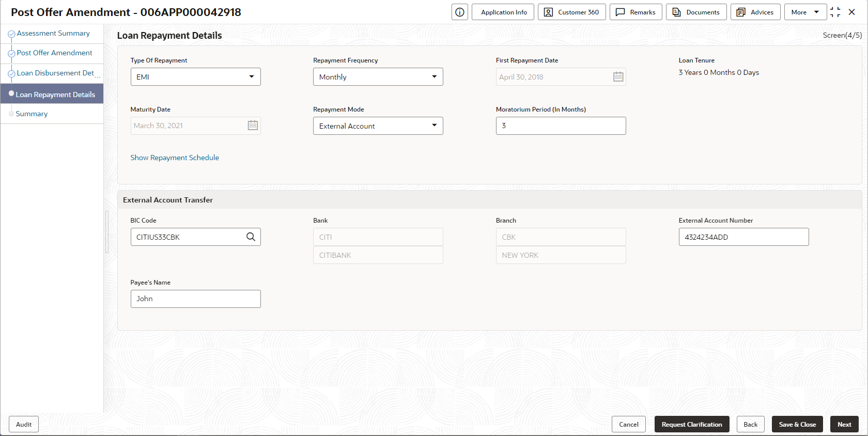The height and width of the screenshot is (436, 868).
Task: Switch to Loan Disbursement Details step
Action: (56, 73)
